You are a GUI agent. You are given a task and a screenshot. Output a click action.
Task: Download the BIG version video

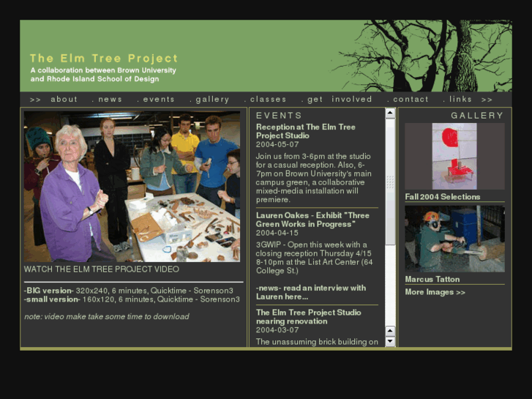(48, 291)
